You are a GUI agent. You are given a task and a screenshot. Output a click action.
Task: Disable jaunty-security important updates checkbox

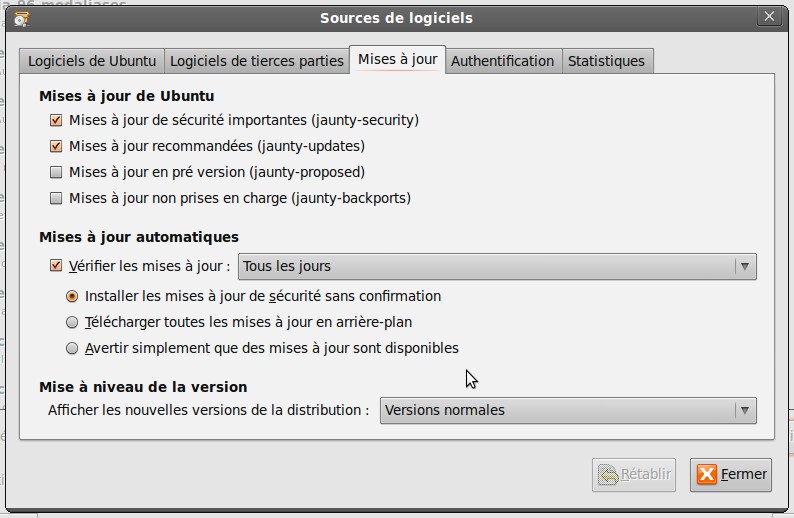click(x=56, y=120)
